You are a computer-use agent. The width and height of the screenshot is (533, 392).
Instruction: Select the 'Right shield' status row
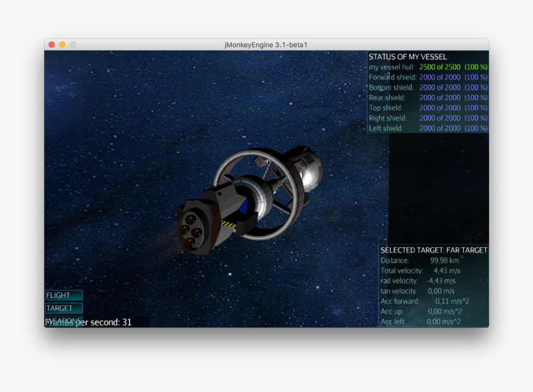point(428,118)
